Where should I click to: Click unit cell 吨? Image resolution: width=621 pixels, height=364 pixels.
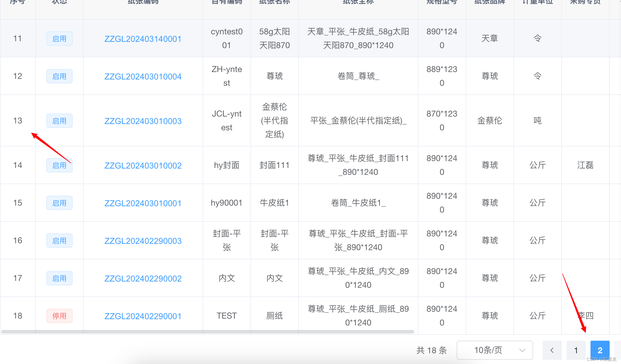tap(538, 121)
